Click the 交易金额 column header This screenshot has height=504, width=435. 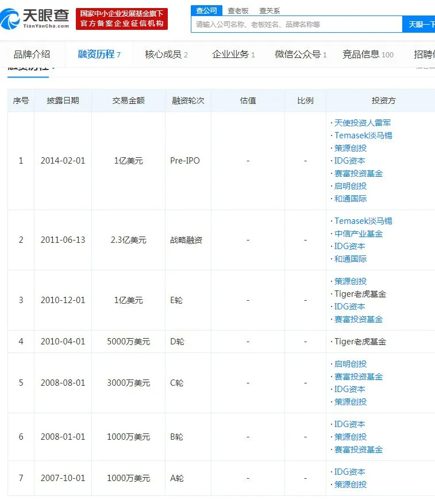(128, 100)
